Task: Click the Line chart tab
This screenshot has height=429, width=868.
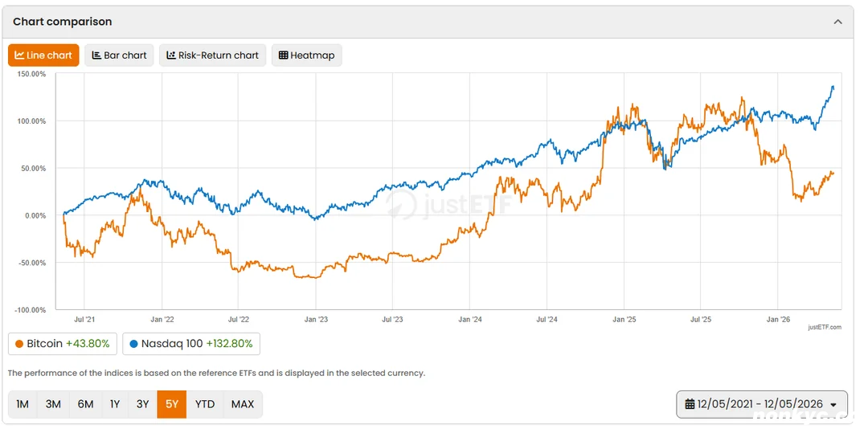Action: click(x=43, y=55)
